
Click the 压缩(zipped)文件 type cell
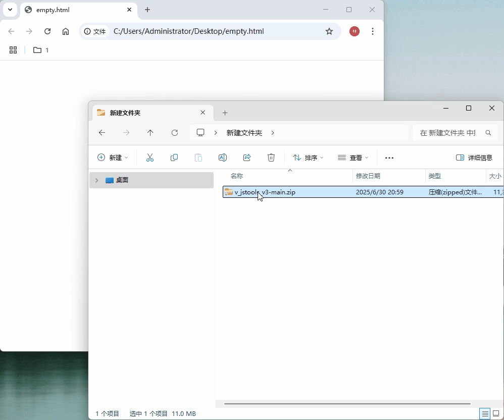click(x=455, y=192)
